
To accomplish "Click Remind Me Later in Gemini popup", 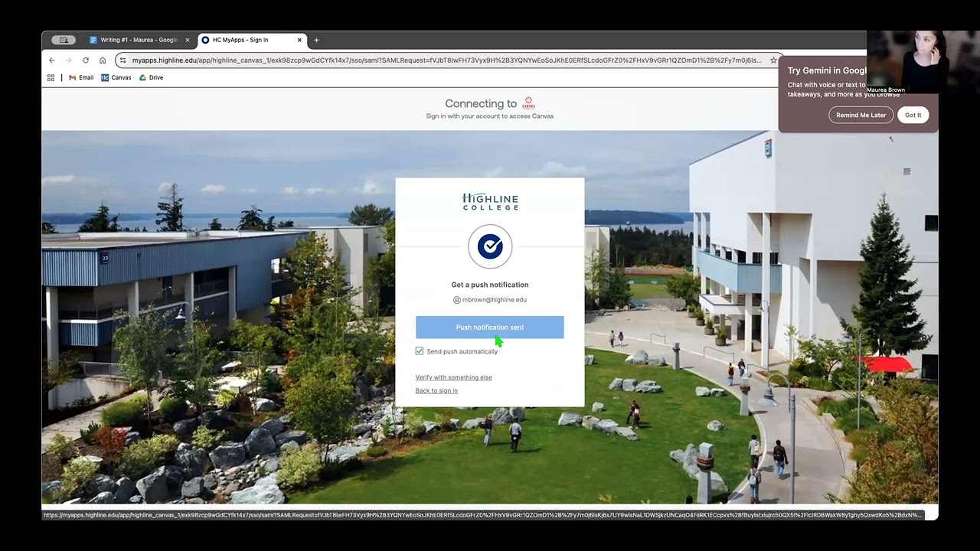I will click(x=861, y=115).
